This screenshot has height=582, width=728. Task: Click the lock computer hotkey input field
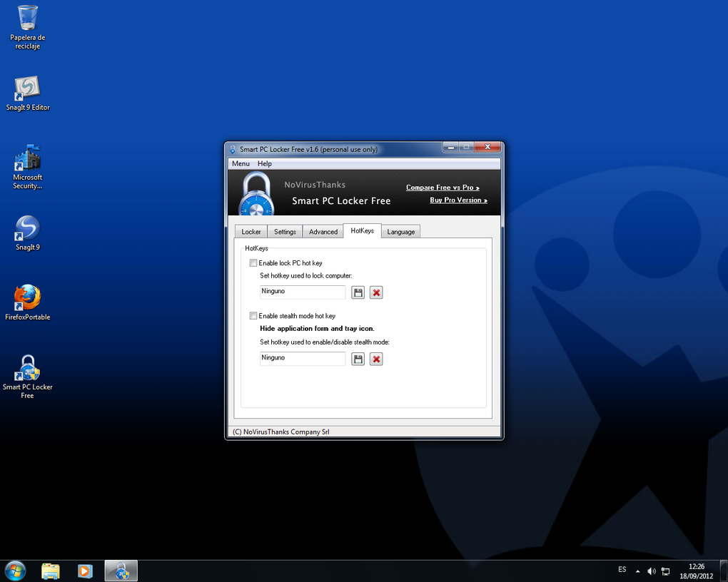coord(303,292)
